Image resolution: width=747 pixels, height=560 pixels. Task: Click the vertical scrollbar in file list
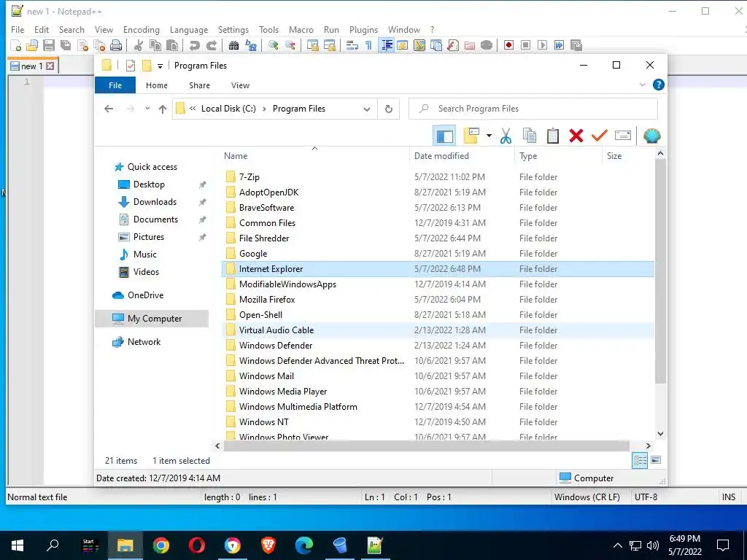(660, 271)
